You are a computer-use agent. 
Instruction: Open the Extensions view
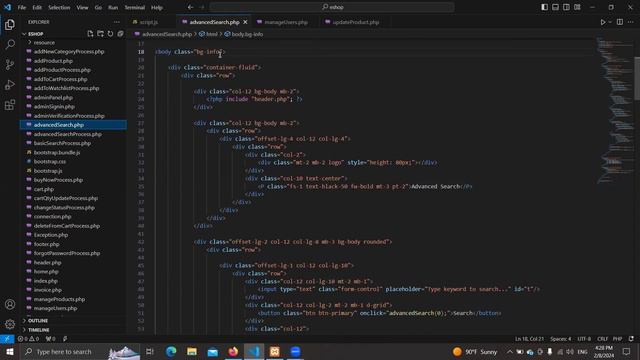tap(10, 105)
